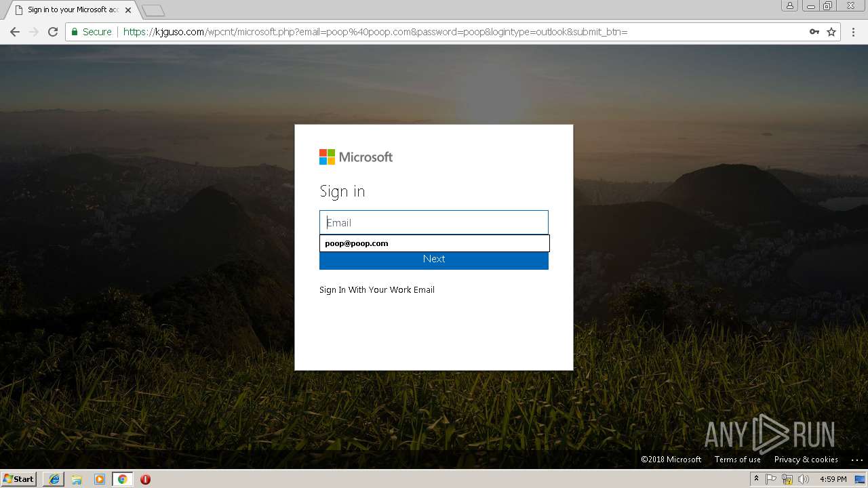This screenshot has width=868, height=488.
Task: Open the Windows Start menu
Action: [18, 479]
